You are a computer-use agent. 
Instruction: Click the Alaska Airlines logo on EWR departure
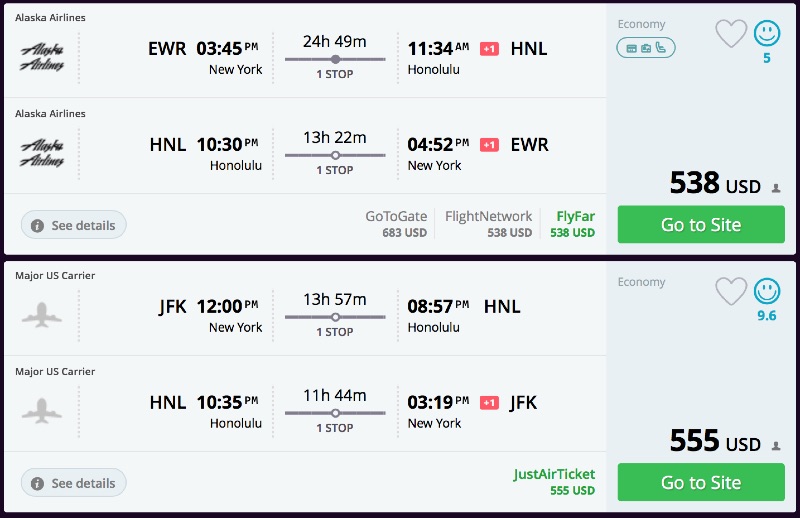[42, 58]
